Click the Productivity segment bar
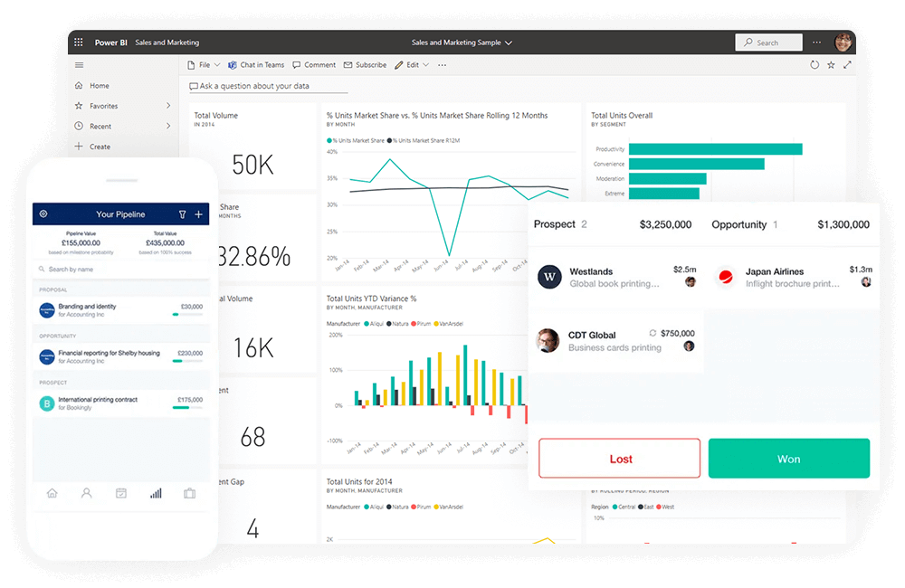This screenshot has height=588, width=905. (716, 149)
